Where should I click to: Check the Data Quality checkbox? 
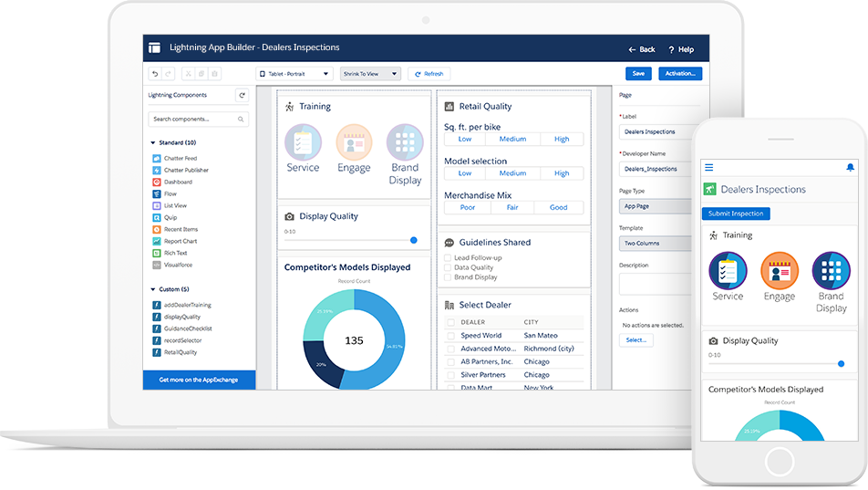point(448,267)
